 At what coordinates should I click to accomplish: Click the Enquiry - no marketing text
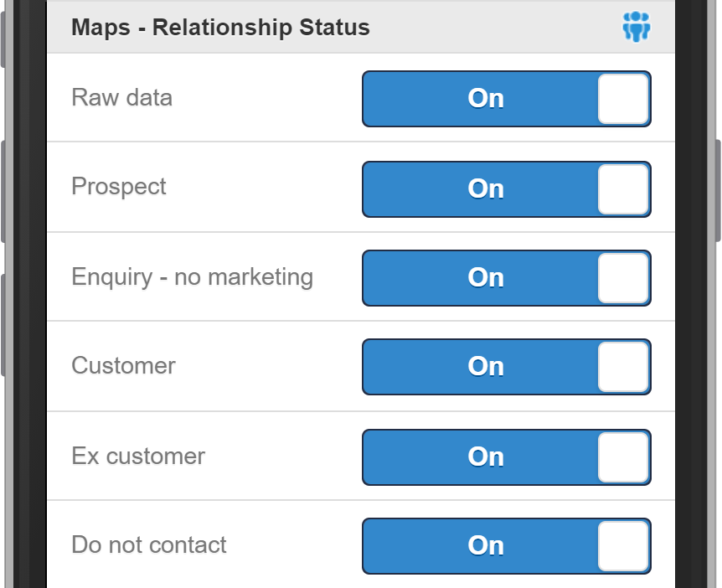click(192, 276)
